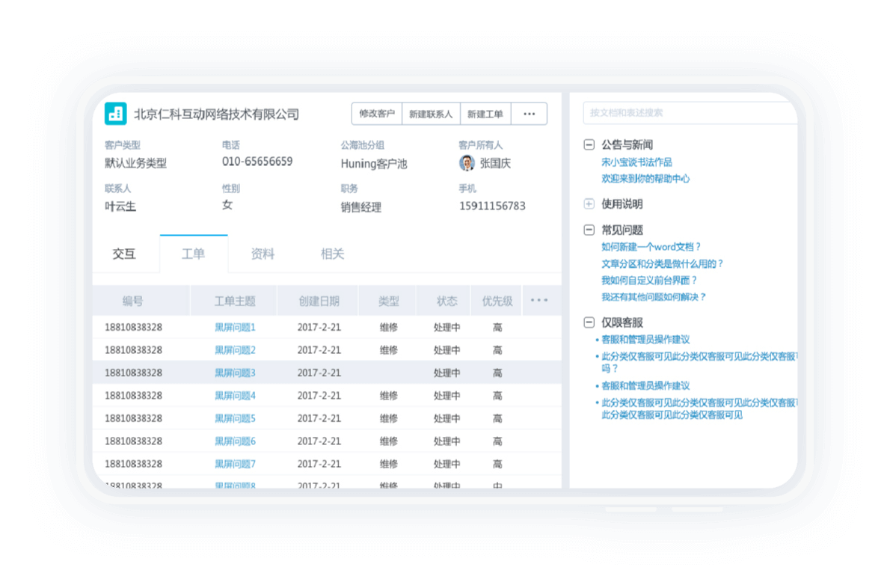
Task: Switch to the 资料 tab
Action: 263,254
